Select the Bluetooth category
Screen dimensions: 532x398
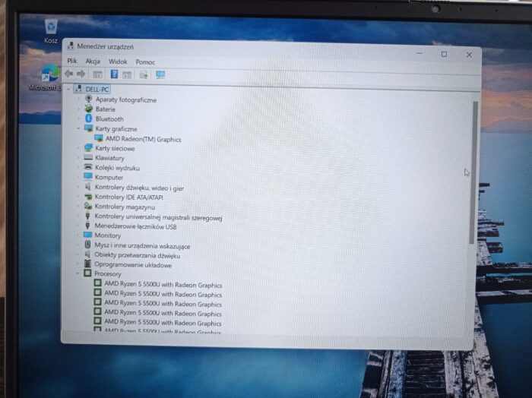[109, 119]
